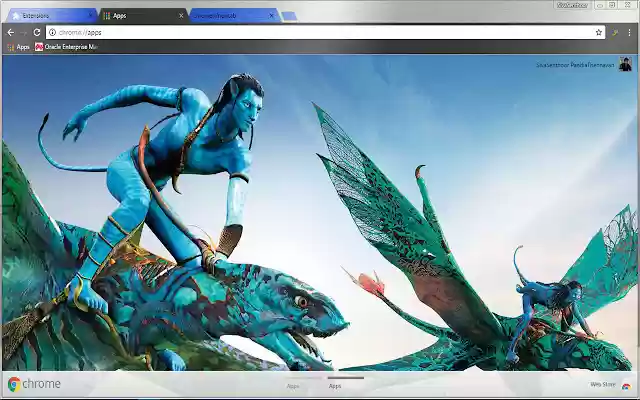Click the signed-in user name on the page
640x400 pixels.
click(x=575, y=65)
